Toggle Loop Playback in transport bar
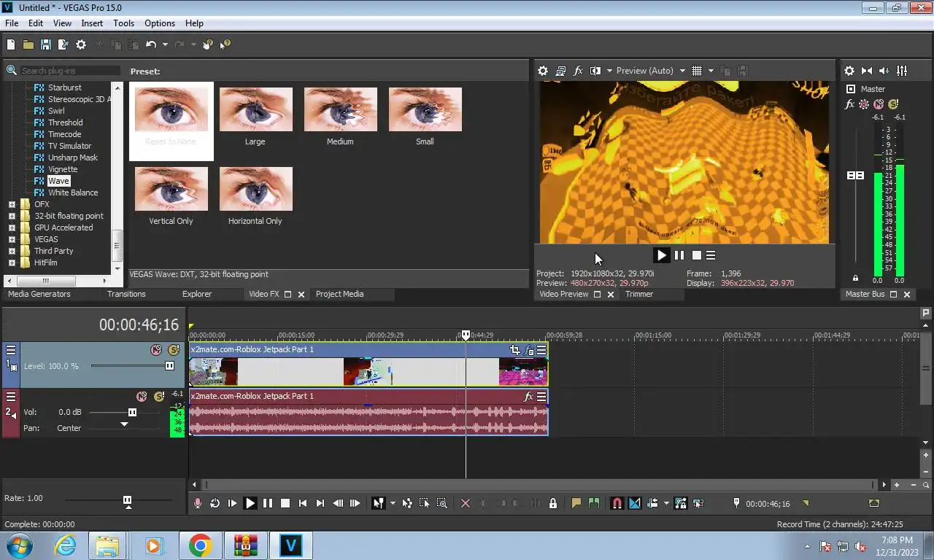 click(215, 503)
